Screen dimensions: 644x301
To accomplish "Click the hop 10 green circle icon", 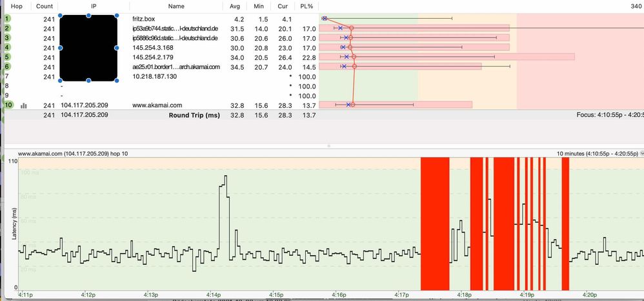I will point(8,105).
